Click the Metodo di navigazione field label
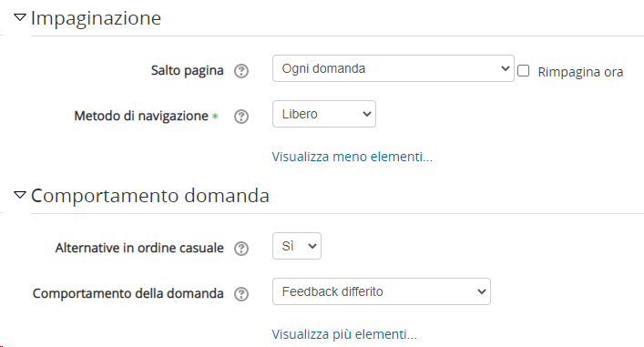Viewport: 644px width, 347px height. tap(141, 116)
